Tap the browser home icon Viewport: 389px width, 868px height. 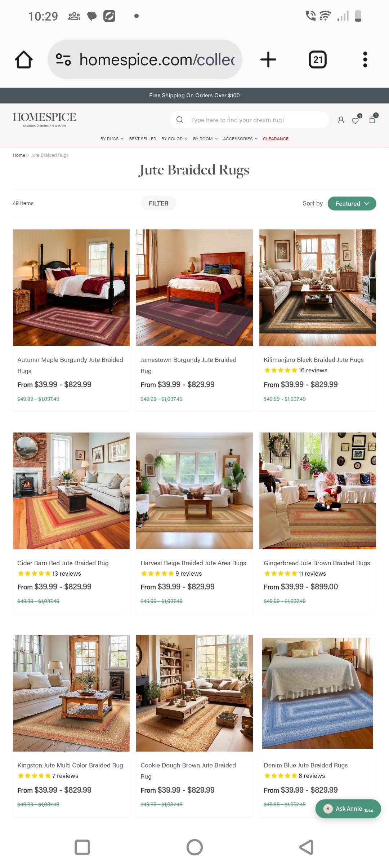pos(24,59)
